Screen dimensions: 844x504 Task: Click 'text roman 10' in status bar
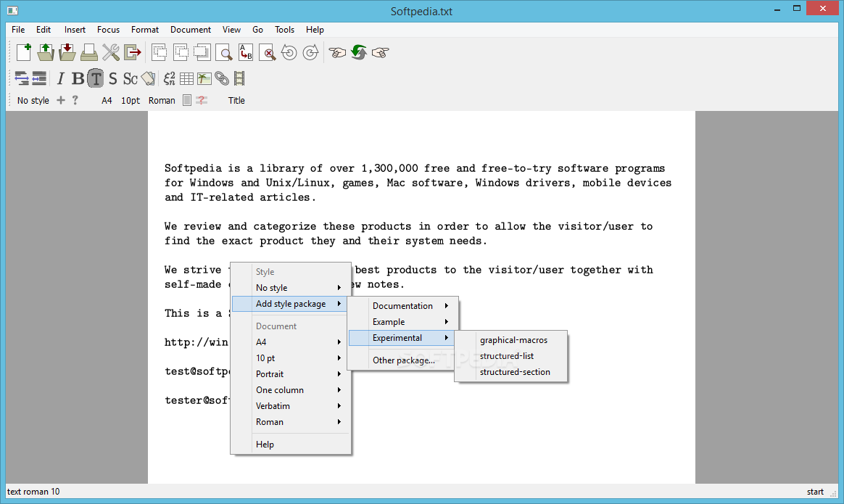point(33,492)
